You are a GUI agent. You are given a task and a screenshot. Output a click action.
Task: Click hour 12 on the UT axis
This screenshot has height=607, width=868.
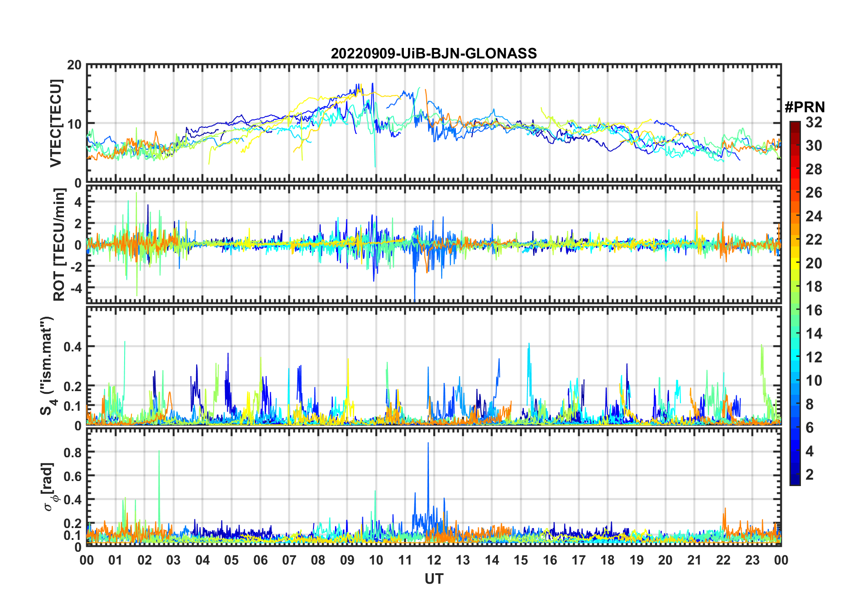coord(434,560)
